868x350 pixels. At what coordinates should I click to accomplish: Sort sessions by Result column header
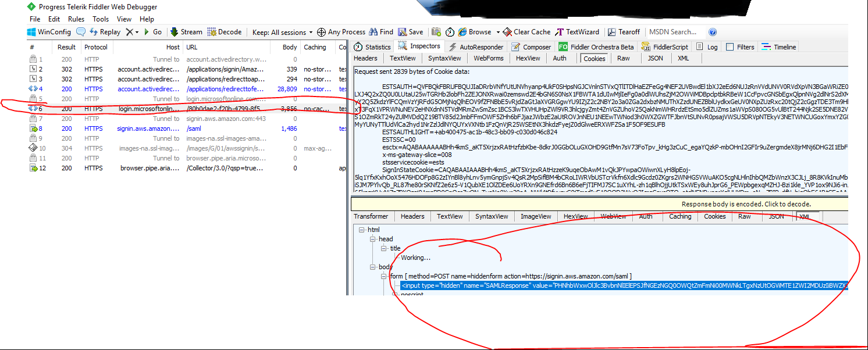click(x=66, y=47)
